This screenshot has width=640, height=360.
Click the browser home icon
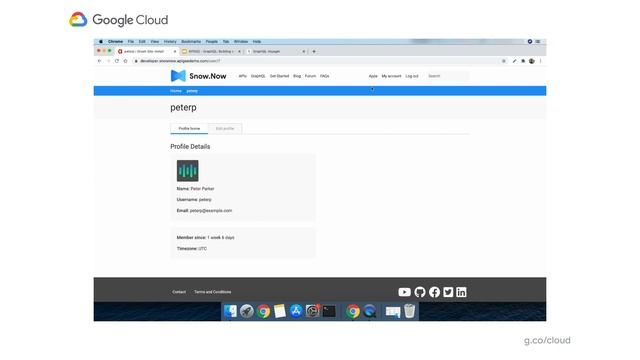coord(125,61)
